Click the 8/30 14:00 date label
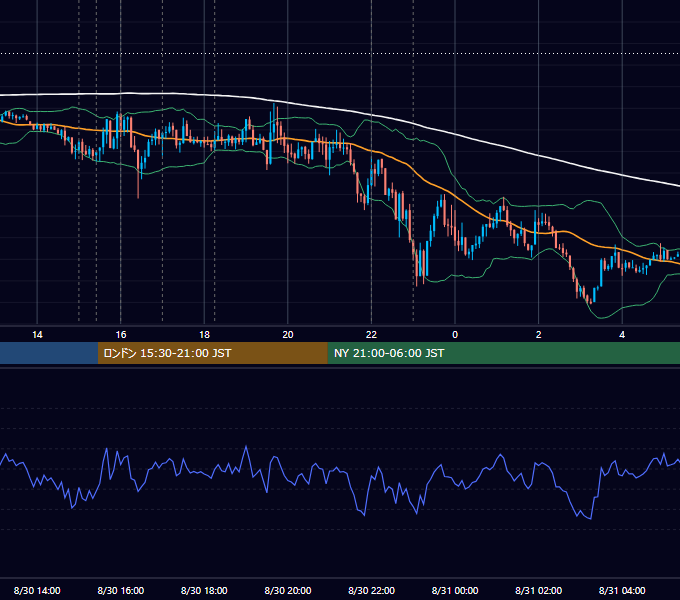Image resolution: width=680 pixels, height=600 pixels. pos(37,590)
